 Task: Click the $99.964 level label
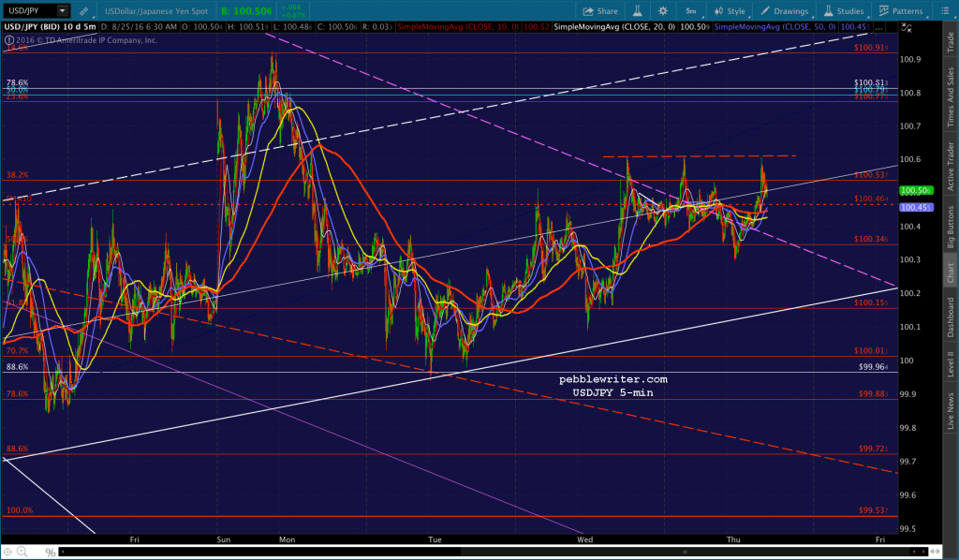pos(874,367)
